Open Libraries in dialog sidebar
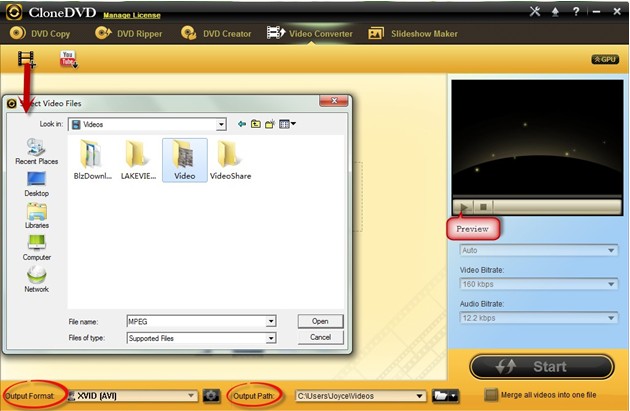 click(37, 216)
